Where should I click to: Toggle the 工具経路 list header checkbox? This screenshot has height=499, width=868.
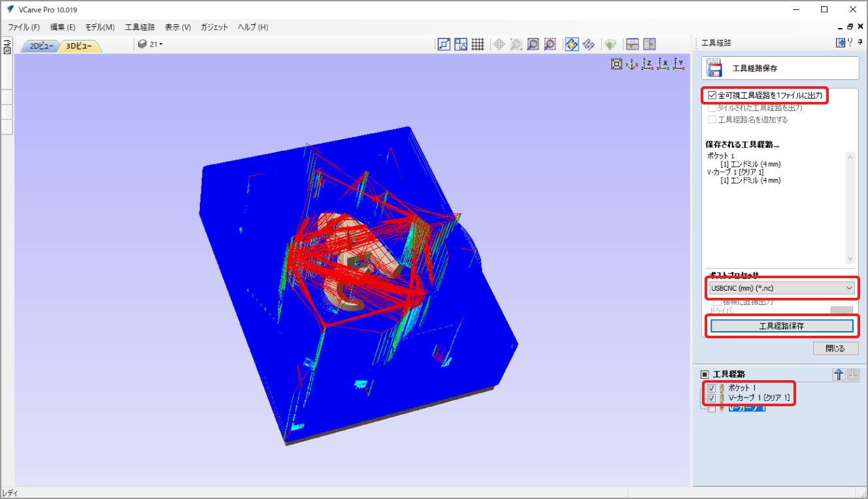(x=705, y=374)
